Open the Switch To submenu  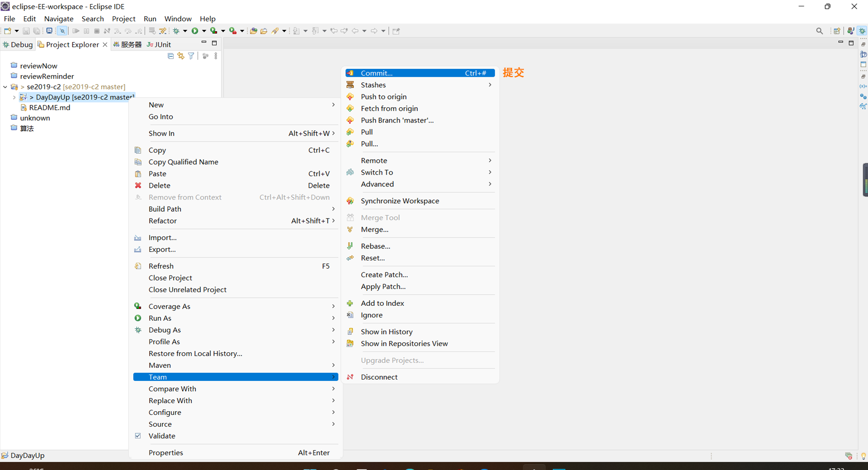377,172
